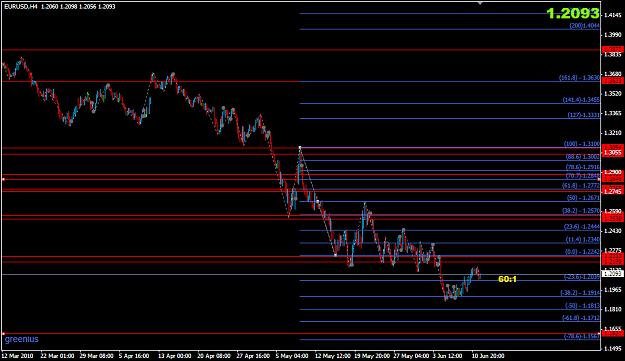Click the white current price tag 1.2093

[x=613, y=274]
